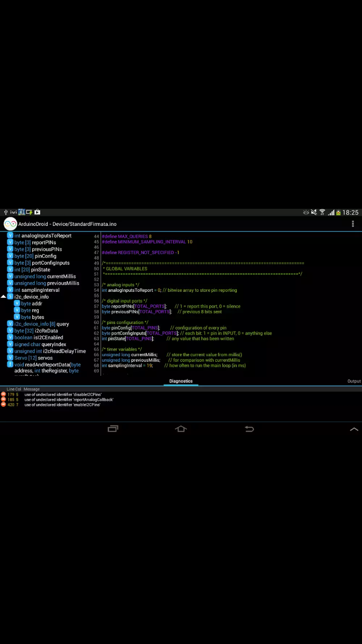
Task: Click variable icon beside isI2CEnabled
Action: coord(10,338)
